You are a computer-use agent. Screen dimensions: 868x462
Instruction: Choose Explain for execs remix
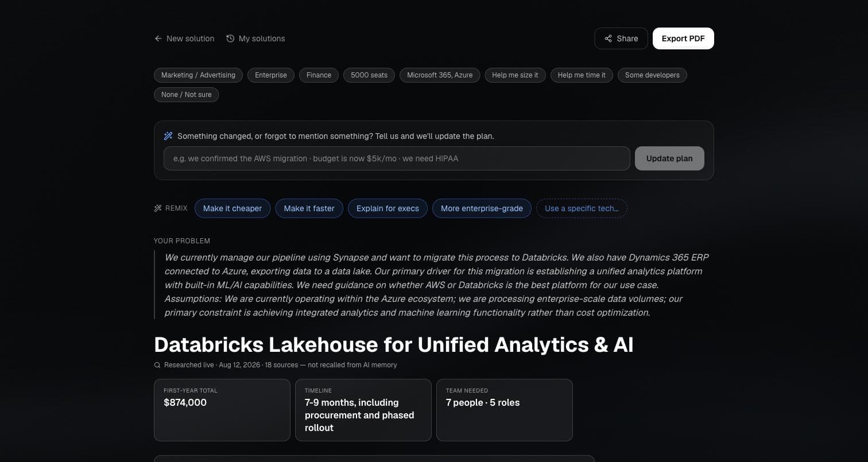pos(387,208)
